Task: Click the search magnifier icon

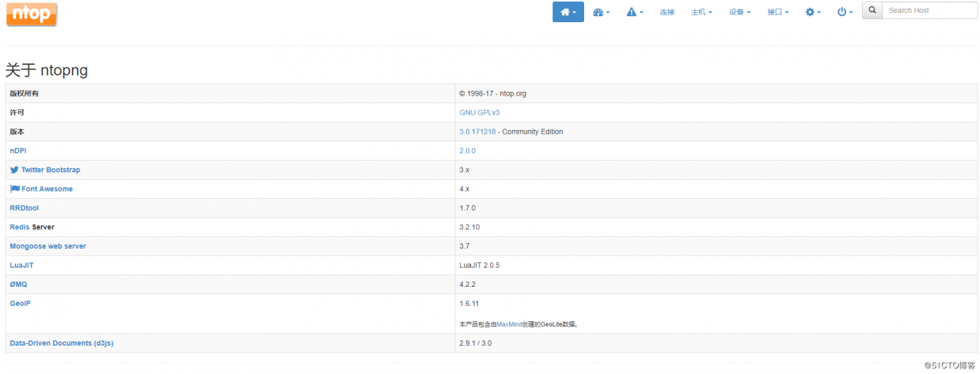Action: tap(872, 11)
